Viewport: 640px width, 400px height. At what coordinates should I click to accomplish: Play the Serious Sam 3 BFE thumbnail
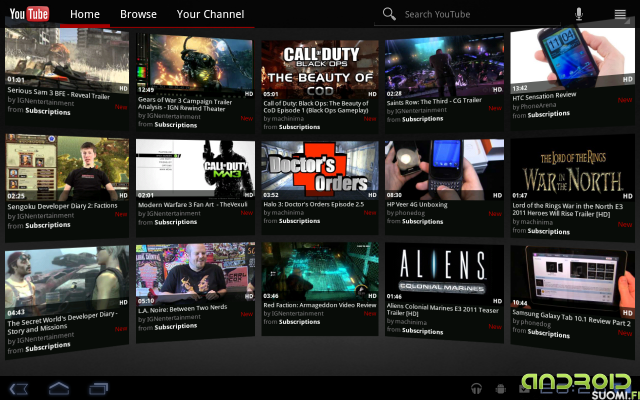pos(67,60)
